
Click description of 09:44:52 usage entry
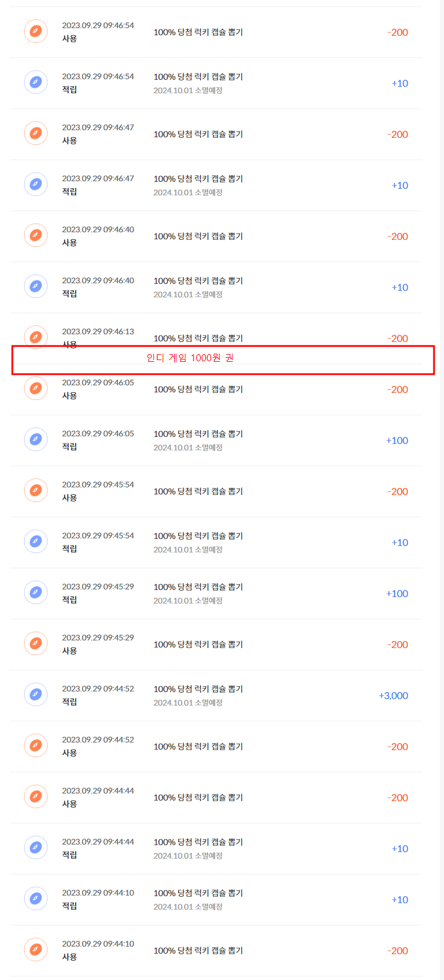[x=198, y=747]
